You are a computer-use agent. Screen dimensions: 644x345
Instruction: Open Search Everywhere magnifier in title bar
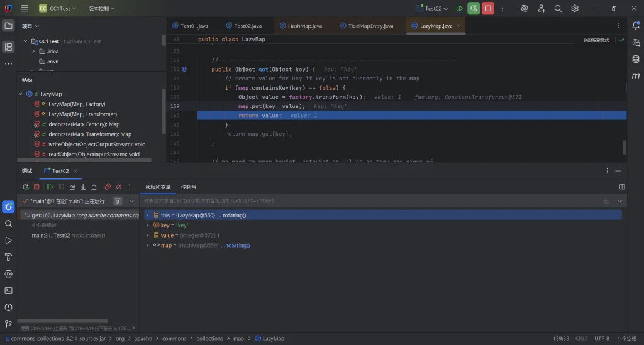(x=558, y=8)
